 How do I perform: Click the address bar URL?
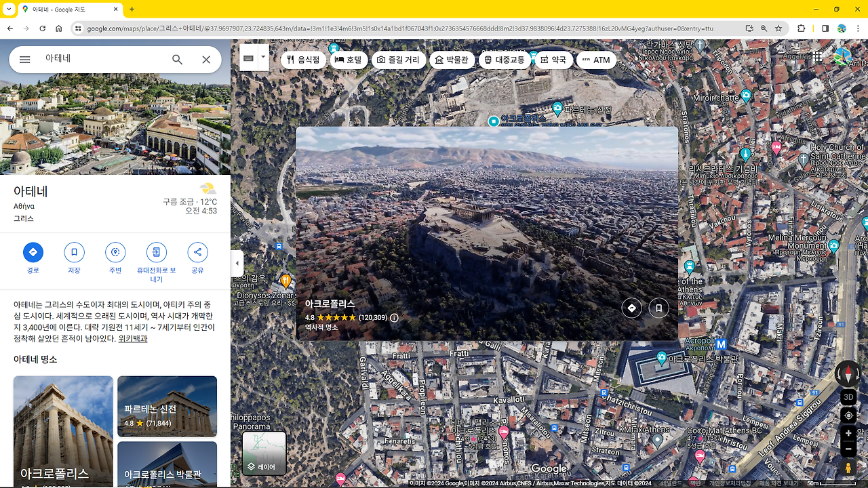tap(400, 28)
